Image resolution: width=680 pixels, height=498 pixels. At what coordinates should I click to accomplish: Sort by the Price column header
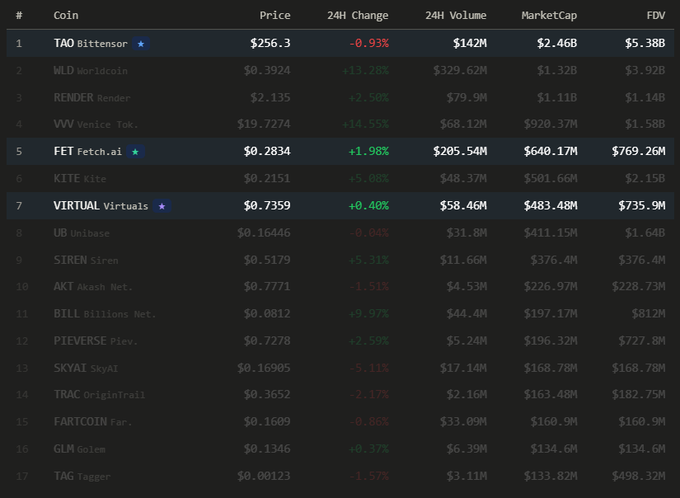point(275,16)
